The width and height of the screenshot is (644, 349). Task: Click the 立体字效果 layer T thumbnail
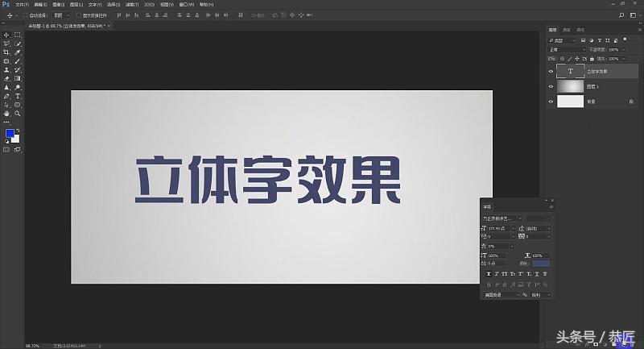pos(570,71)
